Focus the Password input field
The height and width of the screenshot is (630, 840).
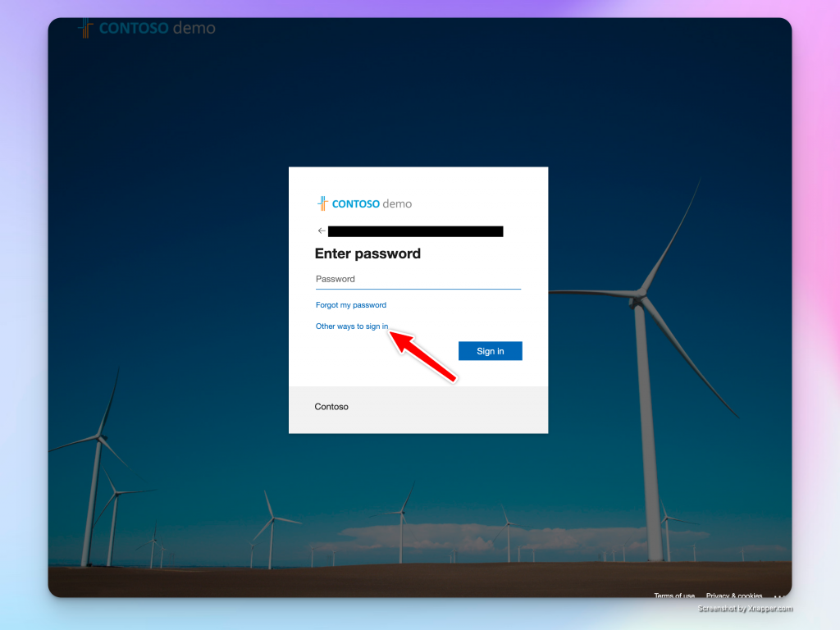(418, 280)
